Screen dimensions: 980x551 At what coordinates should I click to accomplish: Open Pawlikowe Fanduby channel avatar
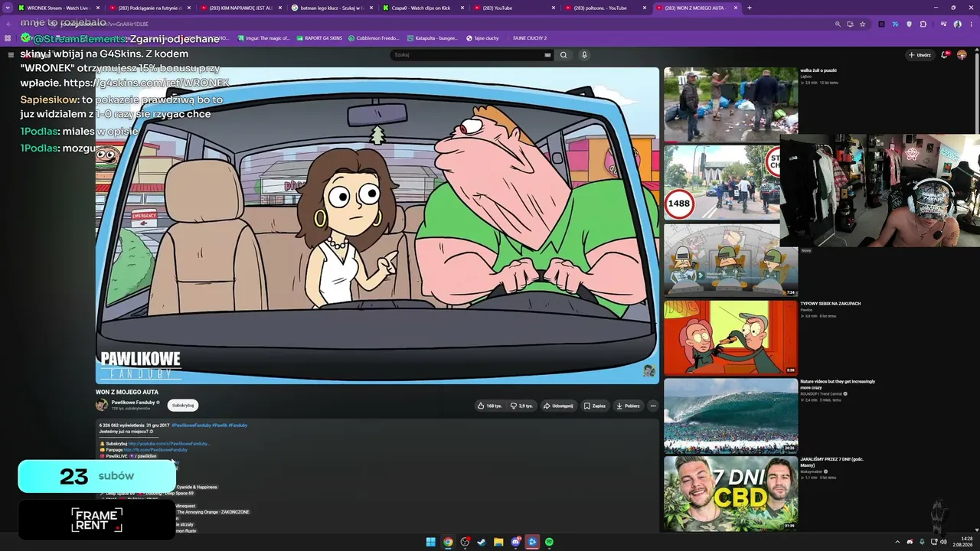101,405
